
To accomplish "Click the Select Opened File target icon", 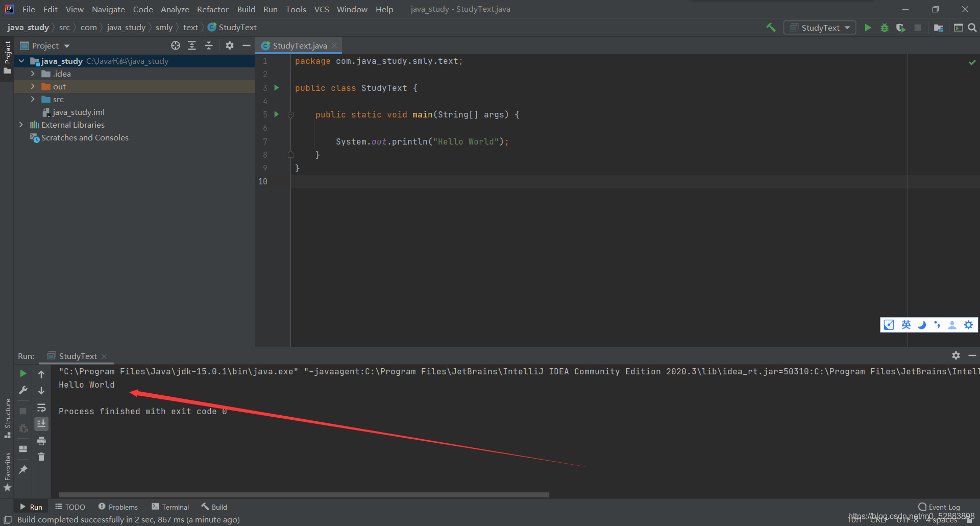I will (x=176, y=45).
